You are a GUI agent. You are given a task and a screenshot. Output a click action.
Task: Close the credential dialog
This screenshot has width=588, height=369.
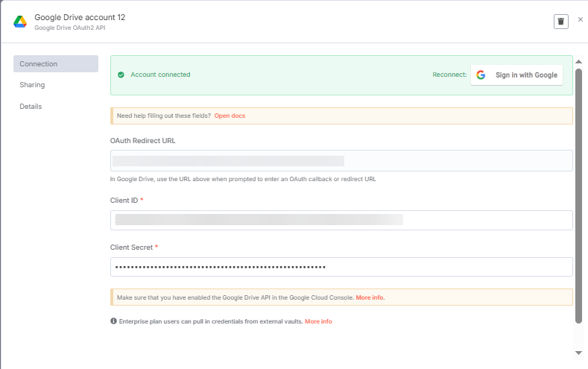[580, 19]
